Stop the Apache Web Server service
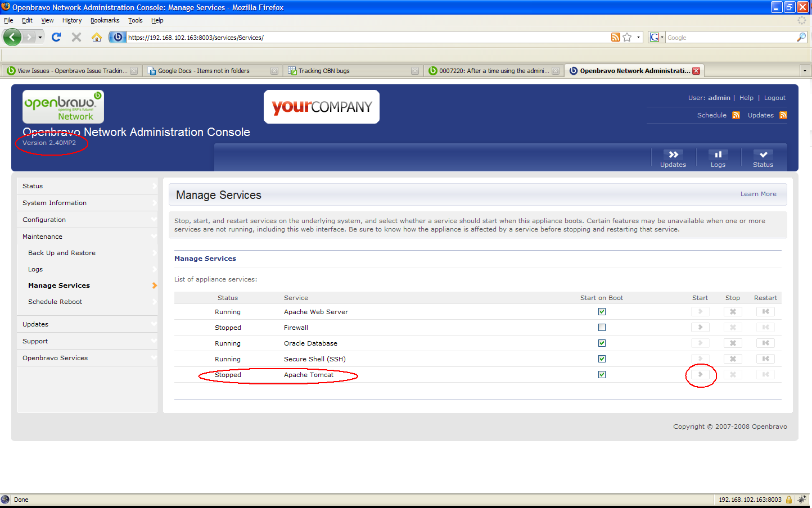This screenshot has height=508, width=812. [733, 312]
